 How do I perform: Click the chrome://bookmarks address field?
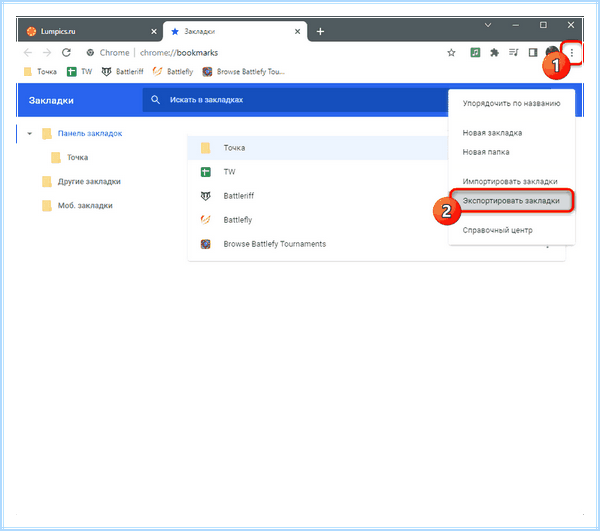pos(179,52)
